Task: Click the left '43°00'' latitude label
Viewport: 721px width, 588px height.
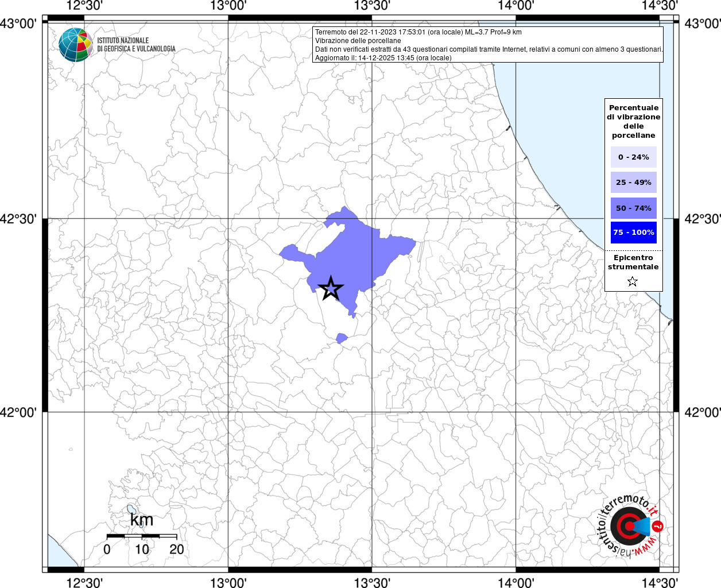Action: [x=19, y=24]
